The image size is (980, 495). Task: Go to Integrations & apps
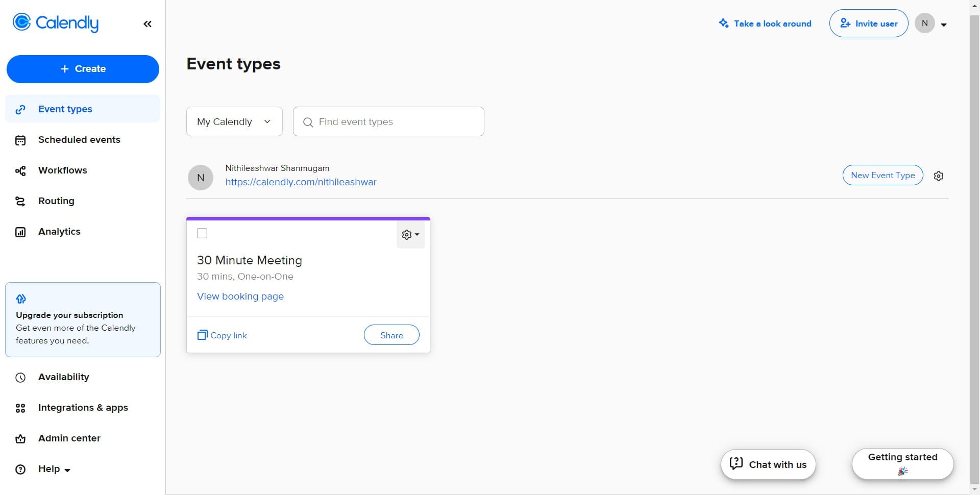click(83, 408)
